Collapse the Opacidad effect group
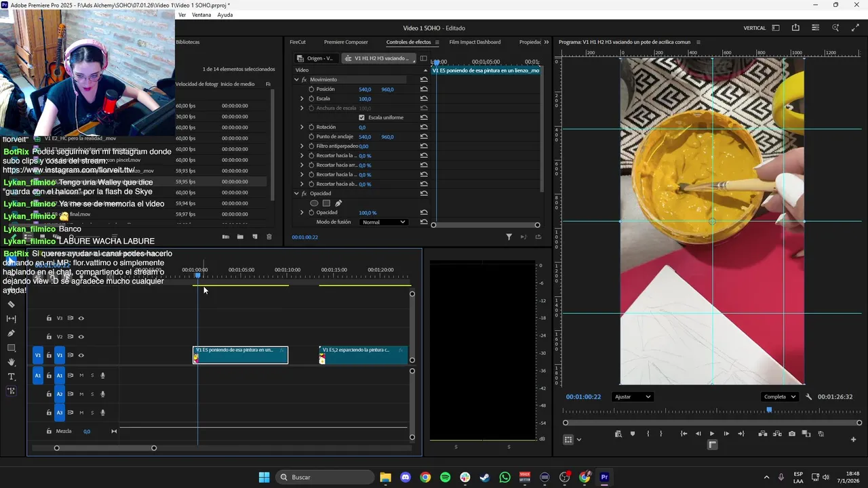868x488 pixels. click(x=296, y=193)
